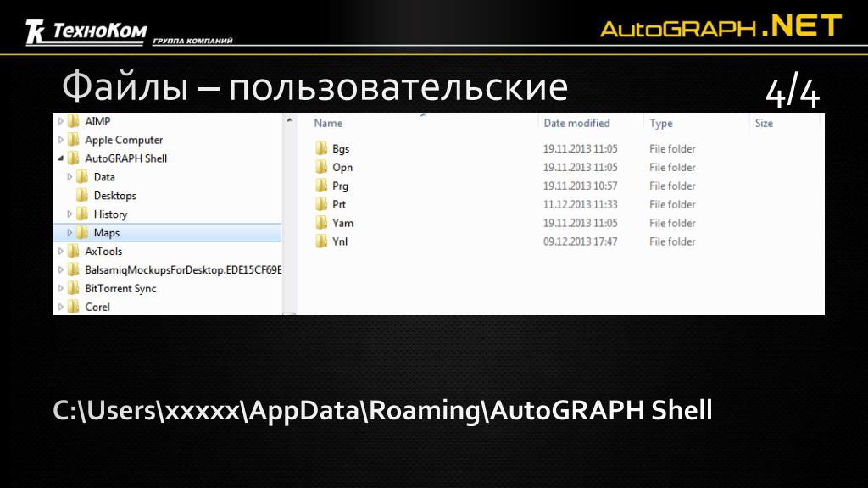The image size is (868, 488).
Task: Click the tree scrollbar up arrow
Action: (x=290, y=120)
